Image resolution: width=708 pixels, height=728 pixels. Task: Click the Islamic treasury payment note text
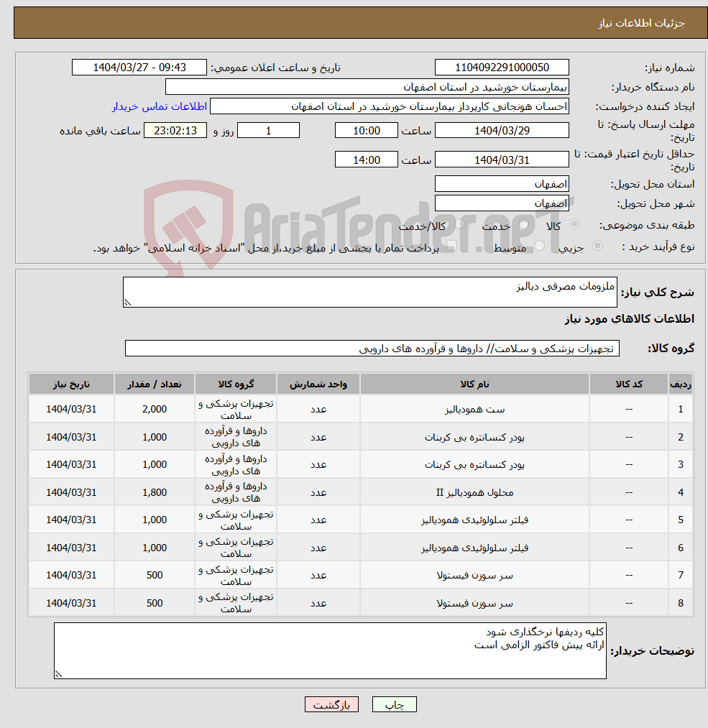266,249
